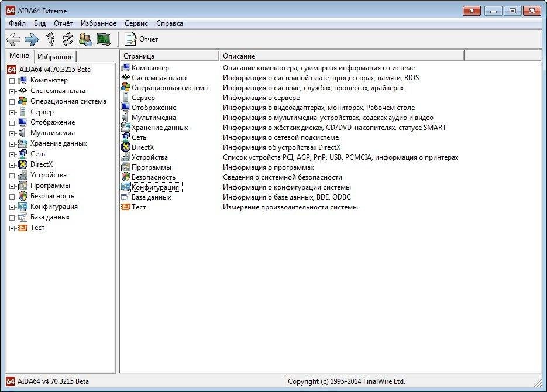Click 'Измерение производительности системы' description
Viewport: 547px width, 392px height.
click(290, 207)
